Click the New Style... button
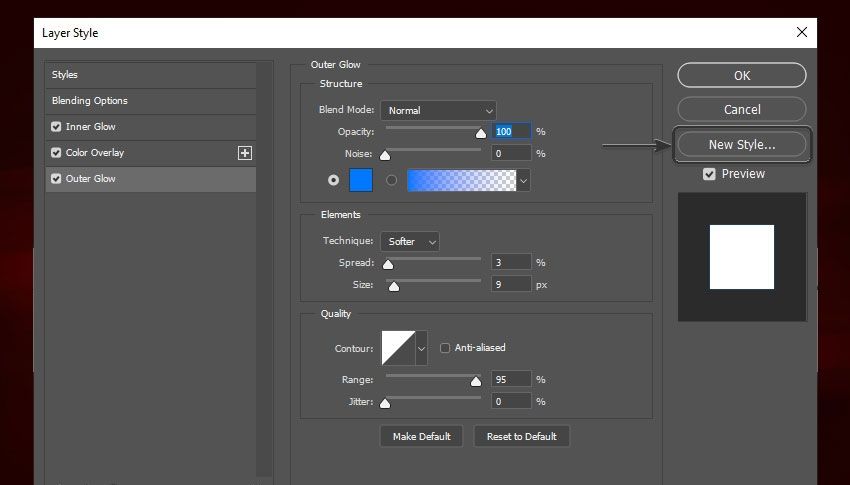This screenshot has height=485, width=850. 742,145
